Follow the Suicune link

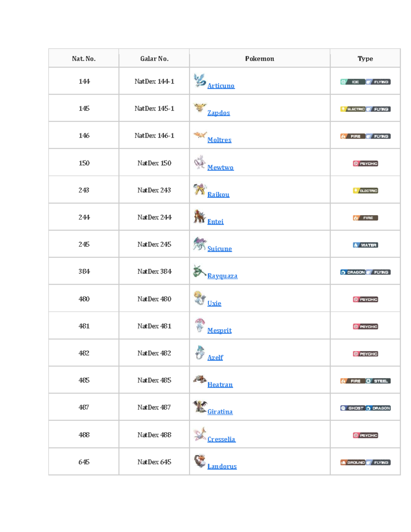(220, 248)
